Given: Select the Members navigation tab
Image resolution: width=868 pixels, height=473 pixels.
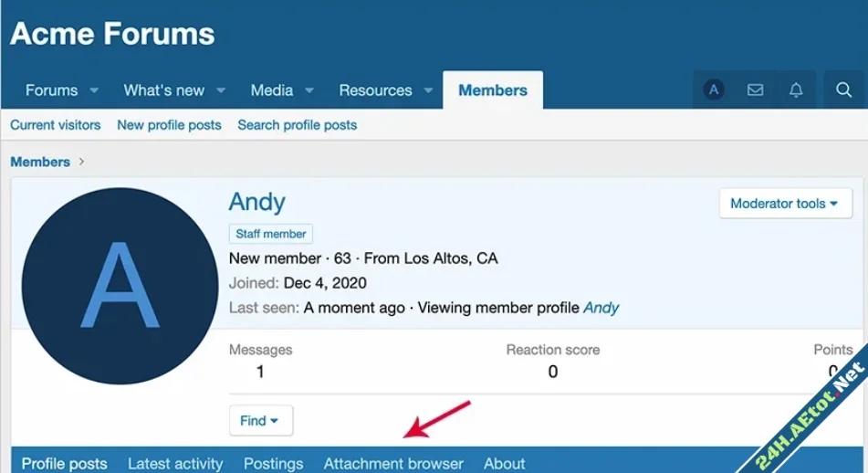Looking at the screenshot, I should [x=493, y=90].
